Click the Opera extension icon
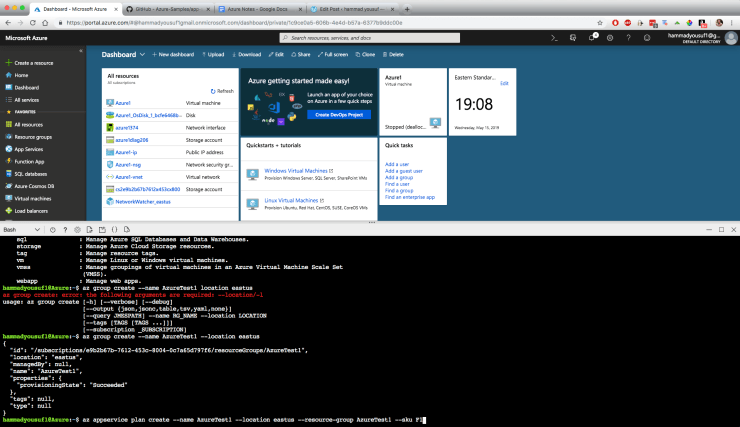740x427 pixels. pyautogui.click(x=615, y=23)
